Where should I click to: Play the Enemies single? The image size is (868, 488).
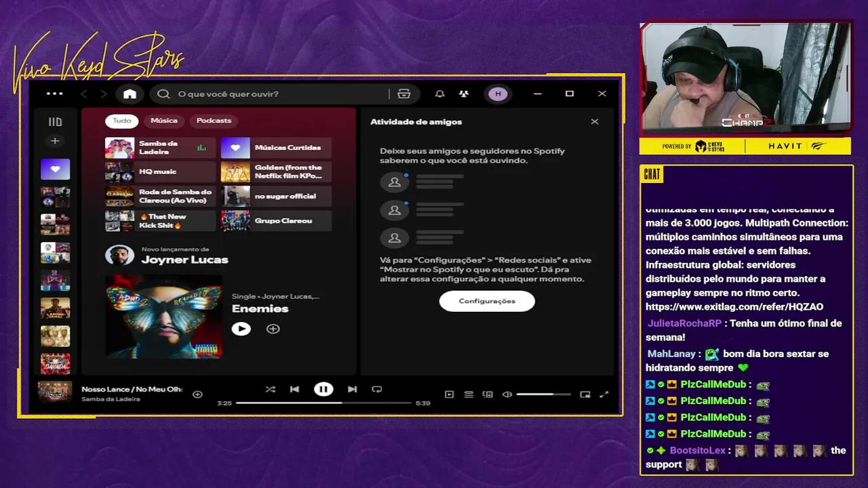tap(241, 329)
